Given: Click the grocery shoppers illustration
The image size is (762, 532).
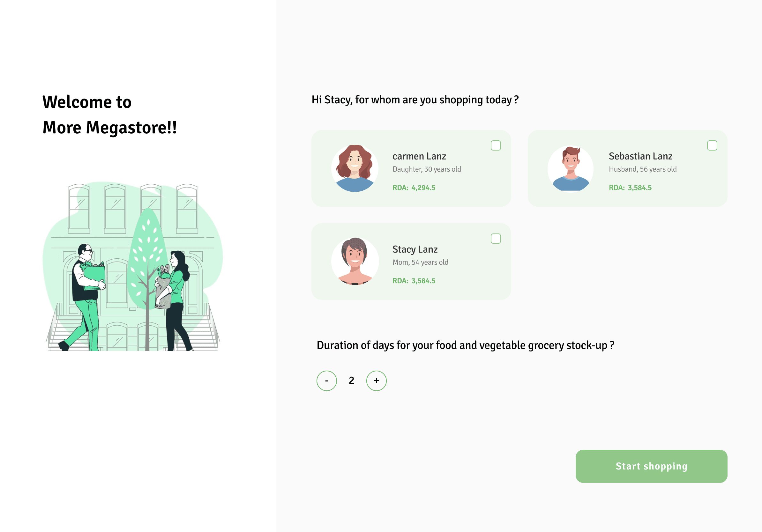Looking at the screenshot, I should (133, 266).
